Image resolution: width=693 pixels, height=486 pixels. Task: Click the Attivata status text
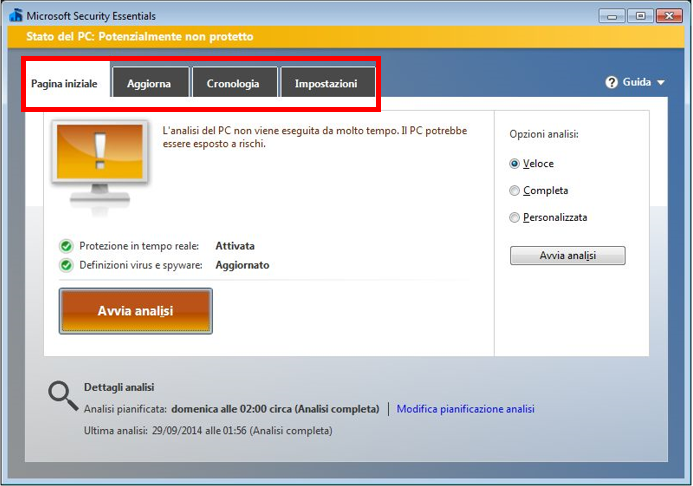click(235, 246)
